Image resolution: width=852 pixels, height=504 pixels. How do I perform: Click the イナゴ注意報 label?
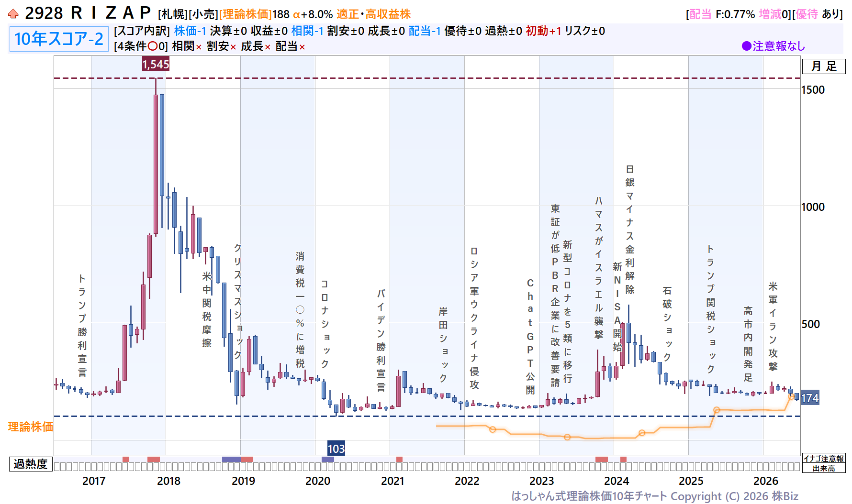[x=824, y=459]
